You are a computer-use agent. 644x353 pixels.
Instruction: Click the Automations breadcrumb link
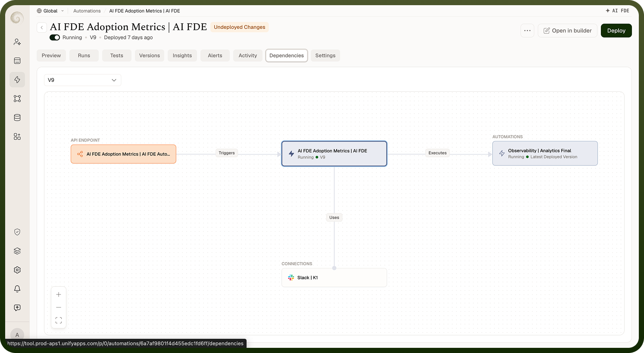(87, 11)
